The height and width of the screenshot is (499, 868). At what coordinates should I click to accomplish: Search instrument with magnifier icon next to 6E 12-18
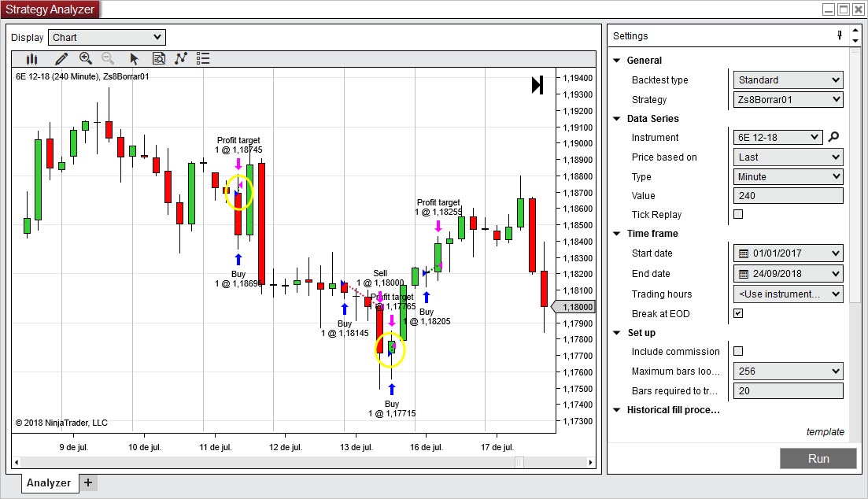pyautogui.click(x=833, y=137)
